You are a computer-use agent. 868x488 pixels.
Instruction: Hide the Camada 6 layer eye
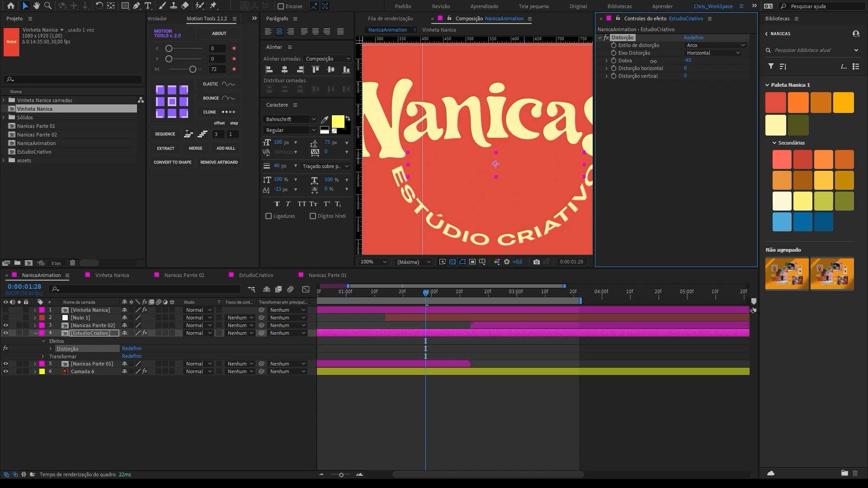pos(6,371)
